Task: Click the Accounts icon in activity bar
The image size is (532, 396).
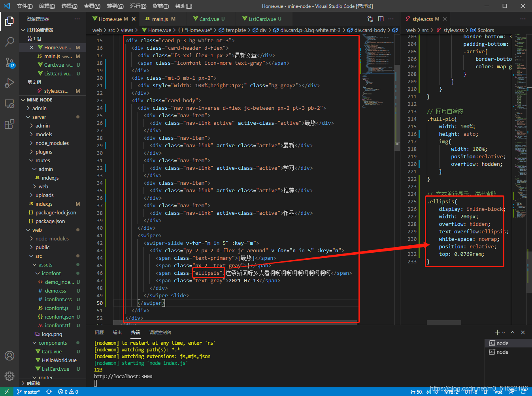Action: click(9, 356)
